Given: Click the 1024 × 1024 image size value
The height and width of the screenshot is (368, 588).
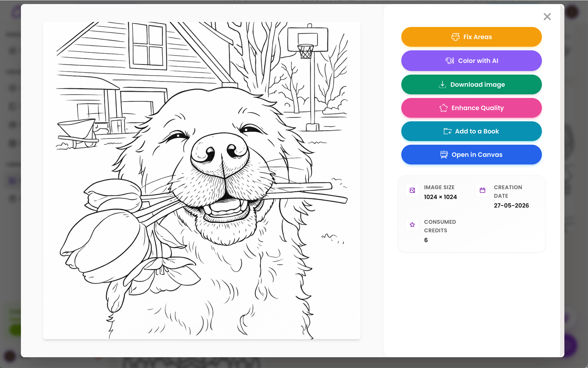Looking at the screenshot, I should point(440,197).
